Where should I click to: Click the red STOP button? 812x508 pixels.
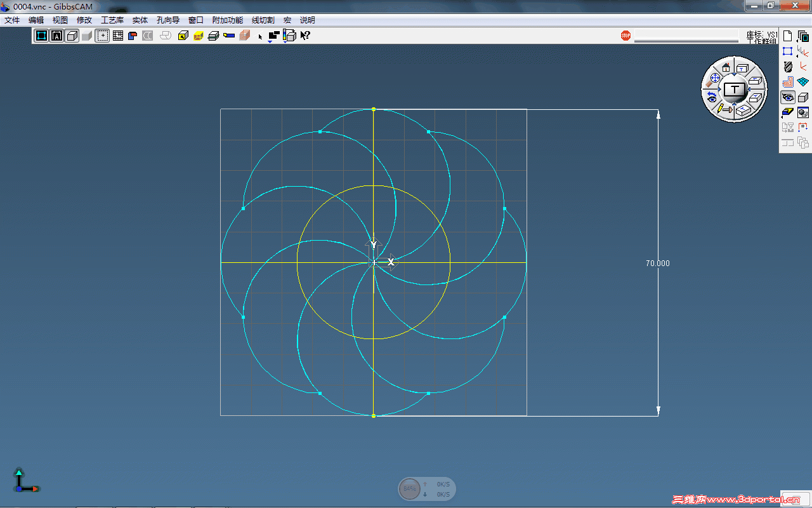pyautogui.click(x=625, y=36)
